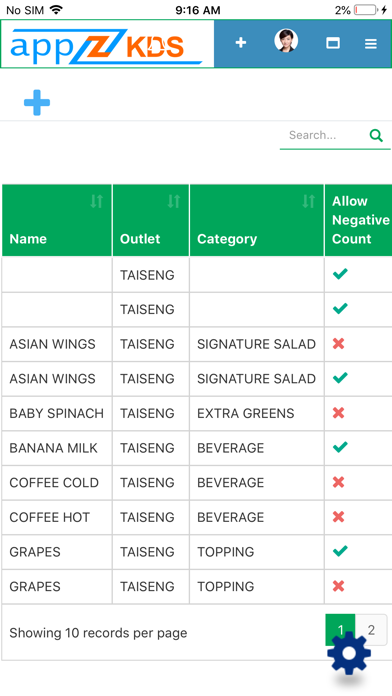Viewport: 392px width, 696px height.
Task: Toggle negative count check for BANANA MILK
Action: coord(340,447)
